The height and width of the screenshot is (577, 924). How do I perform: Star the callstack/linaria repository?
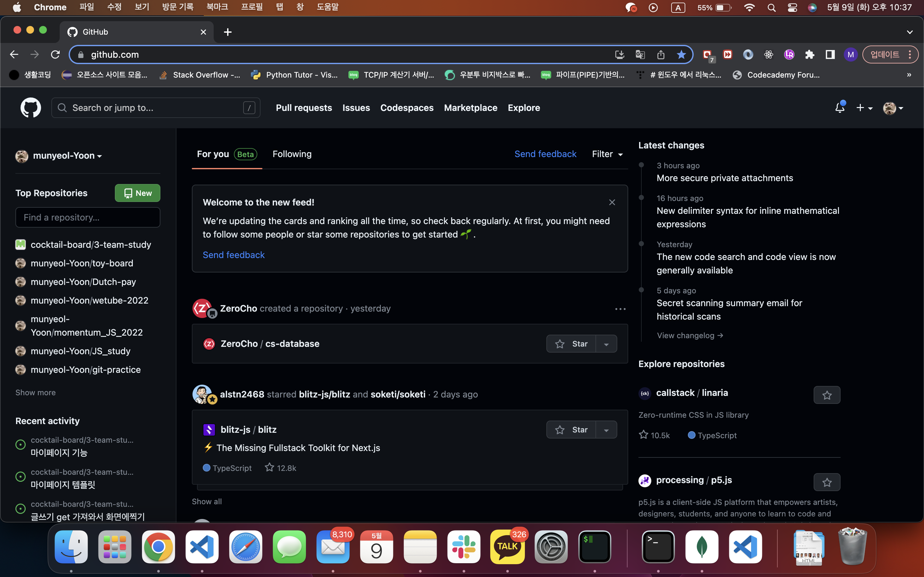827,395
